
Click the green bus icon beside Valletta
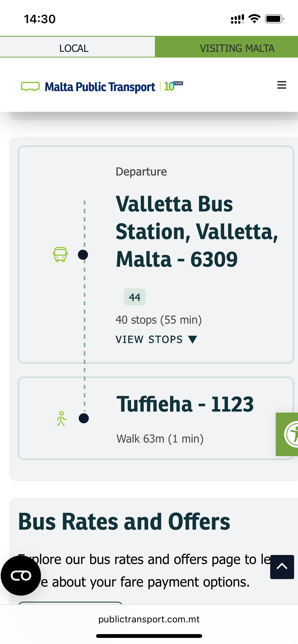[x=60, y=254]
